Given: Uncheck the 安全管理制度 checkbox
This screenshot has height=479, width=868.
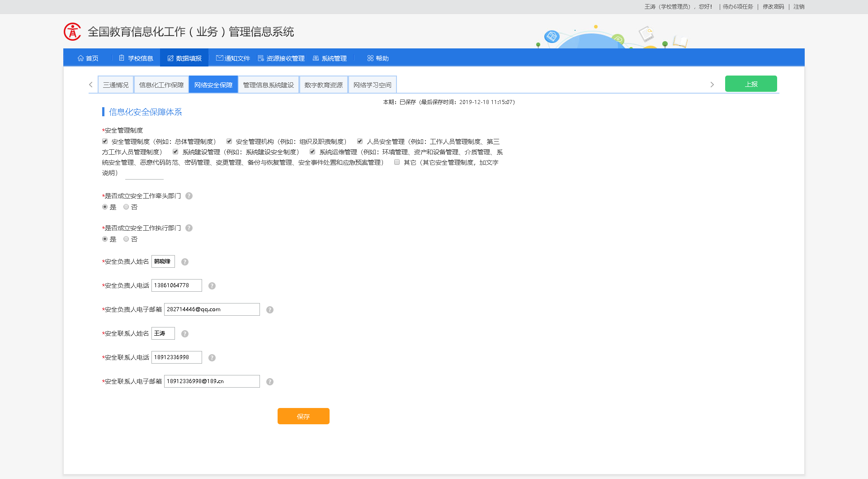Looking at the screenshot, I should tap(104, 141).
